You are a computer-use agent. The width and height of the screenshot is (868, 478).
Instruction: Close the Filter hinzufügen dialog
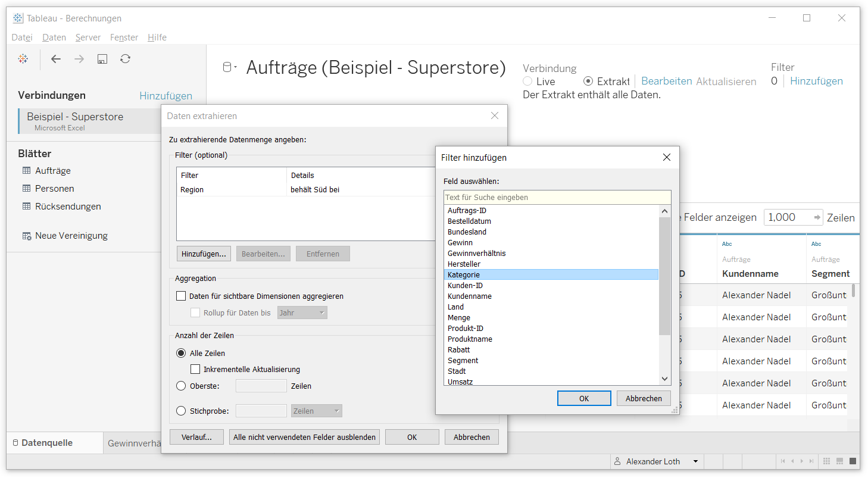(667, 158)
